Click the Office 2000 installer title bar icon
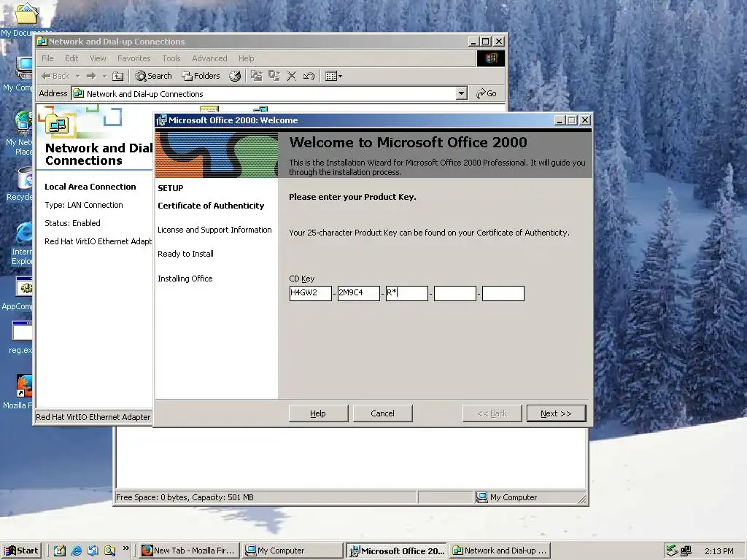Viewport: 747px width, 560px height. pos(161,120)
